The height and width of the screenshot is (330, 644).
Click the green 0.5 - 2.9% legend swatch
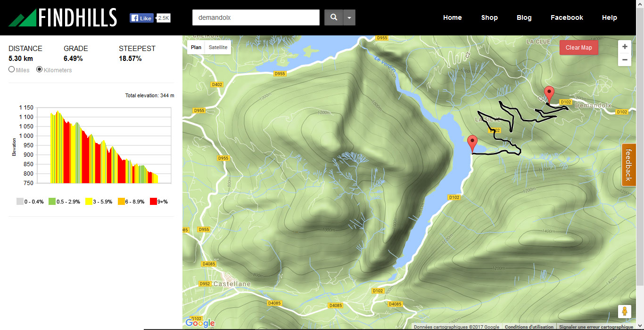coord(52,202)
